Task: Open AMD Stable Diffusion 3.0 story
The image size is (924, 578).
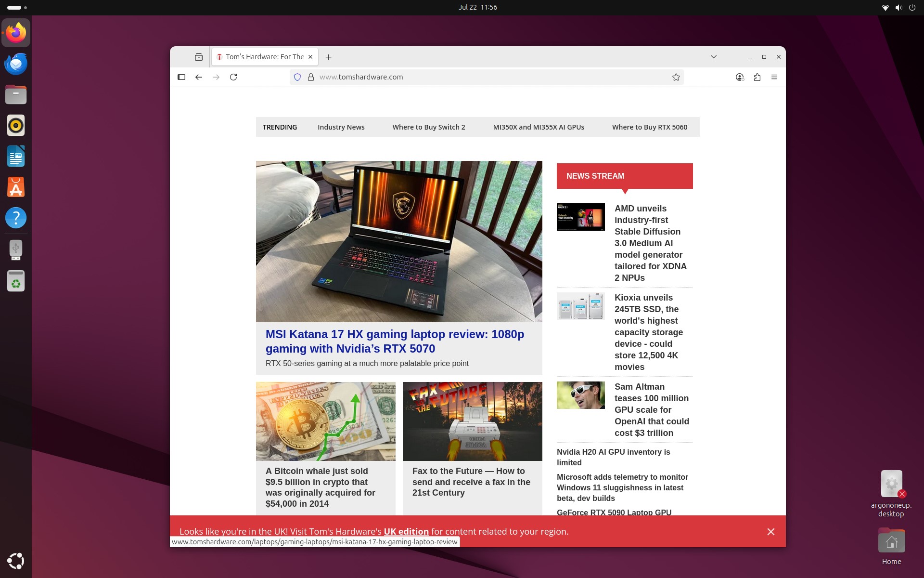Action: coord(651,243)
